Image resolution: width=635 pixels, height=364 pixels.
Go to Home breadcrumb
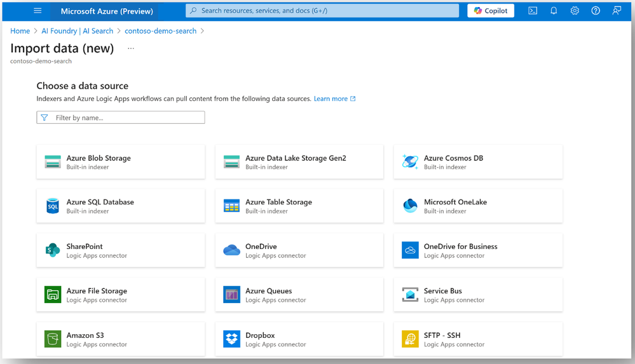tap(20, 30)
